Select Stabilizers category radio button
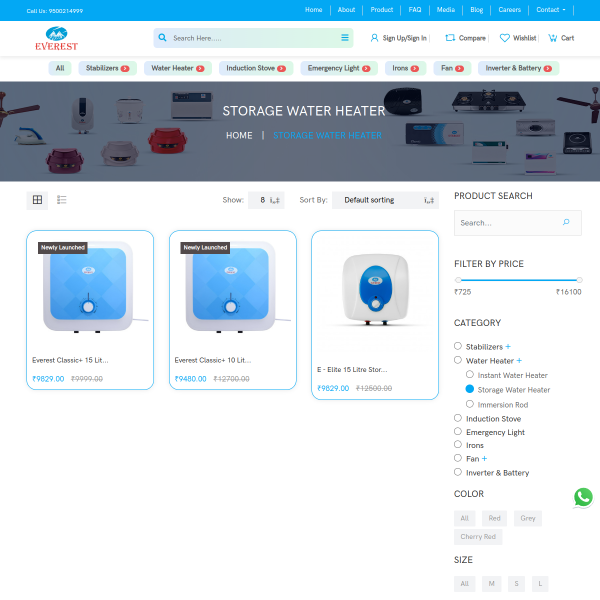 coord(458,346)
